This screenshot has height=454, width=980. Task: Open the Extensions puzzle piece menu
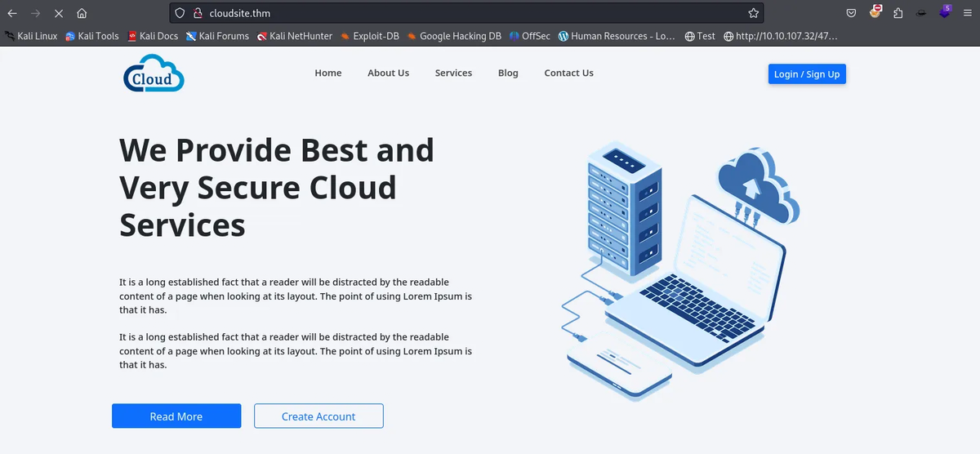(898, 13)
